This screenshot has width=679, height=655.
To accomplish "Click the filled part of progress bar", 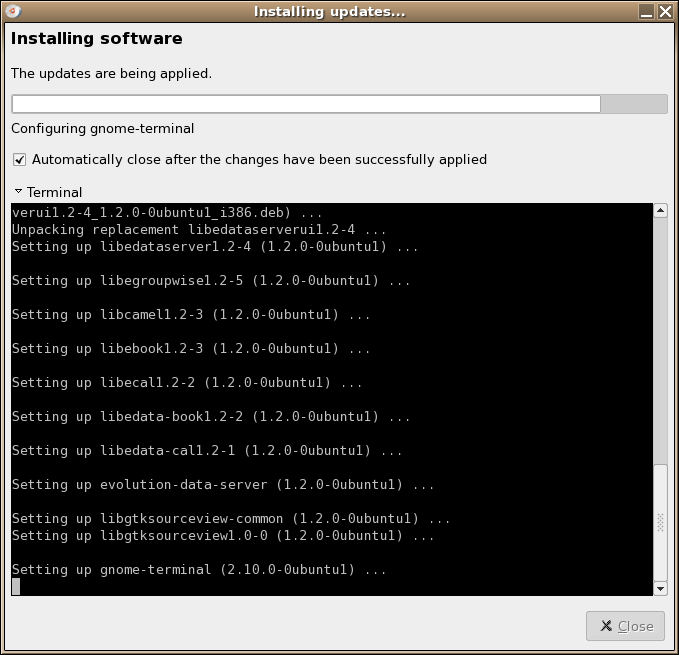I will tap(305, 104).
